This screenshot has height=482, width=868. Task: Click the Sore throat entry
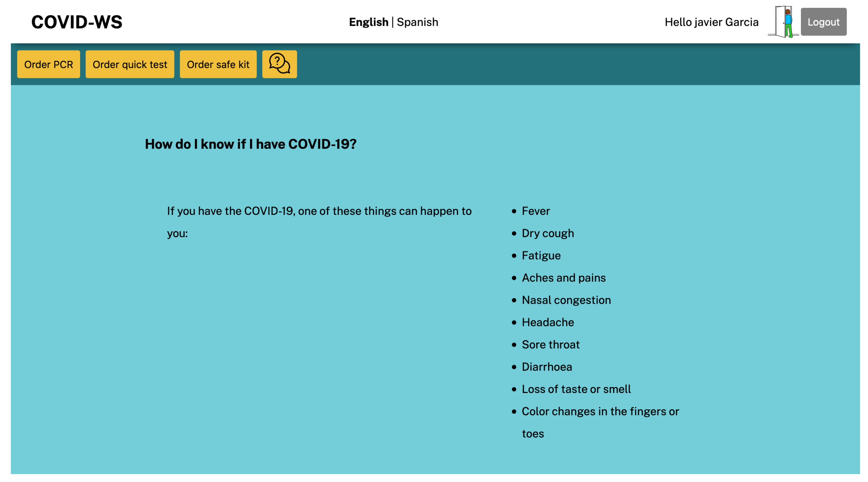pyautogui.click(x=551, y=345)
